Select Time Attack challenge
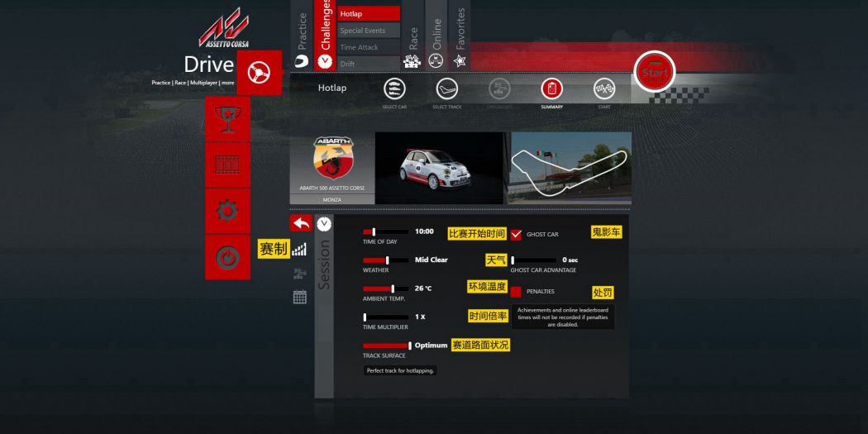 coord(369,47)
